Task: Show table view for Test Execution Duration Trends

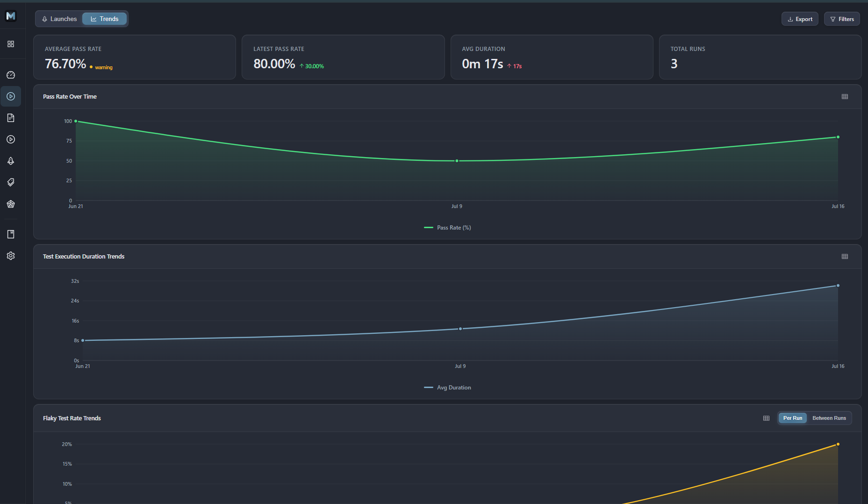Action: 845,257
